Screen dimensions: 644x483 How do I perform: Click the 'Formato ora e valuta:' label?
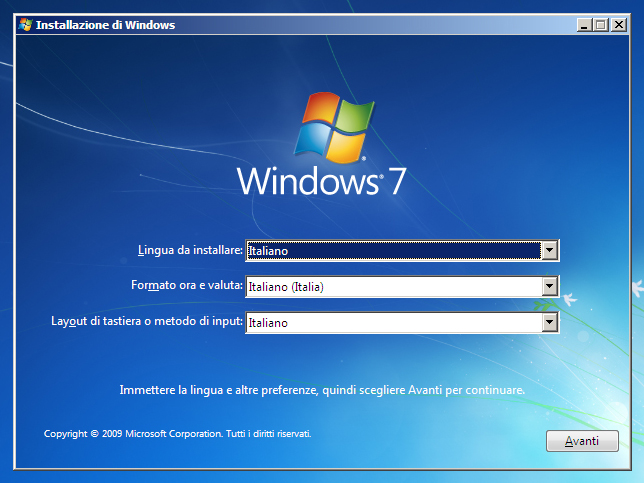point(187,285)
